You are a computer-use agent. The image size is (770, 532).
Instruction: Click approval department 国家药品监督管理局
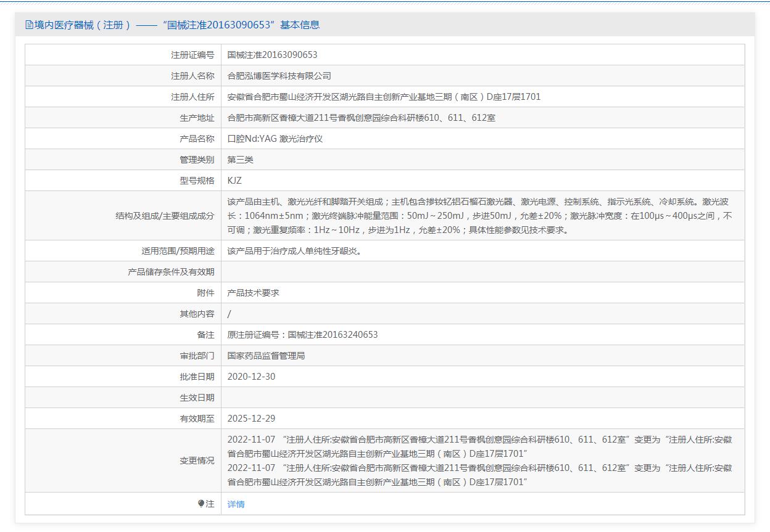click(266, 356)
